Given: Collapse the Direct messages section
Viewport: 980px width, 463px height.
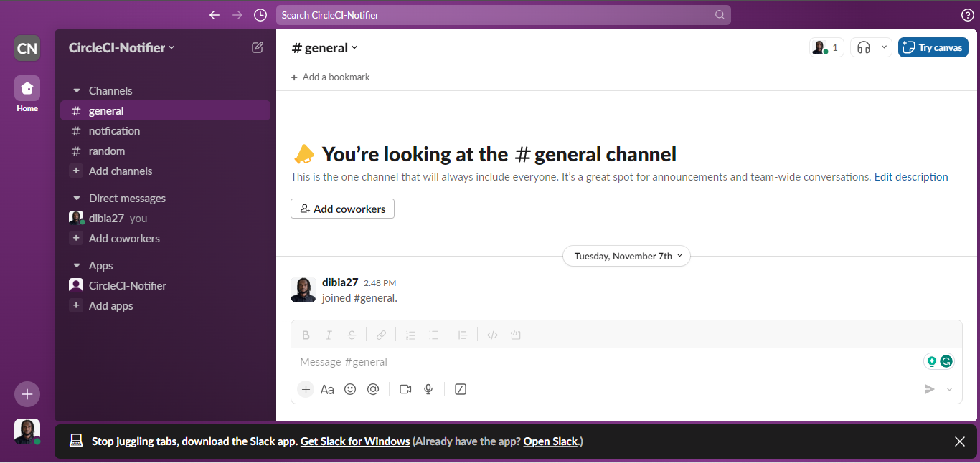Looking at the screenshot, I should click(x=77, y=199).
